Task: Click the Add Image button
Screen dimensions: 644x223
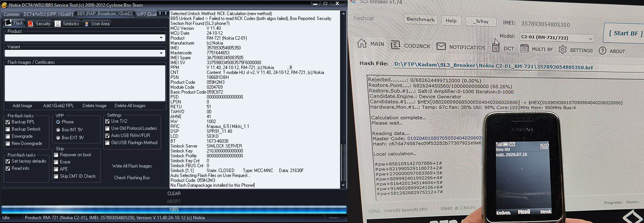Action: [22, 106]
